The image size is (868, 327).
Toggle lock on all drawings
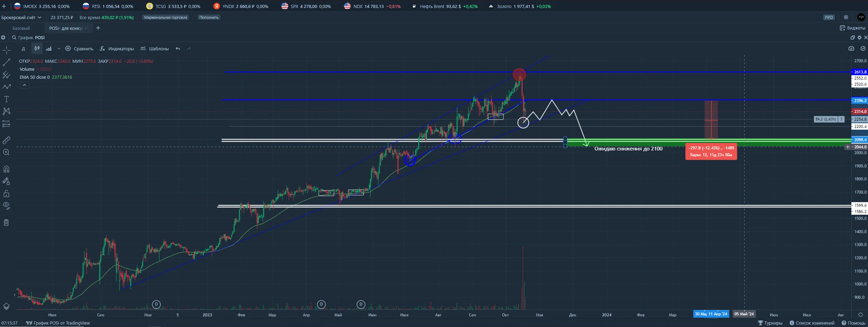6,193
